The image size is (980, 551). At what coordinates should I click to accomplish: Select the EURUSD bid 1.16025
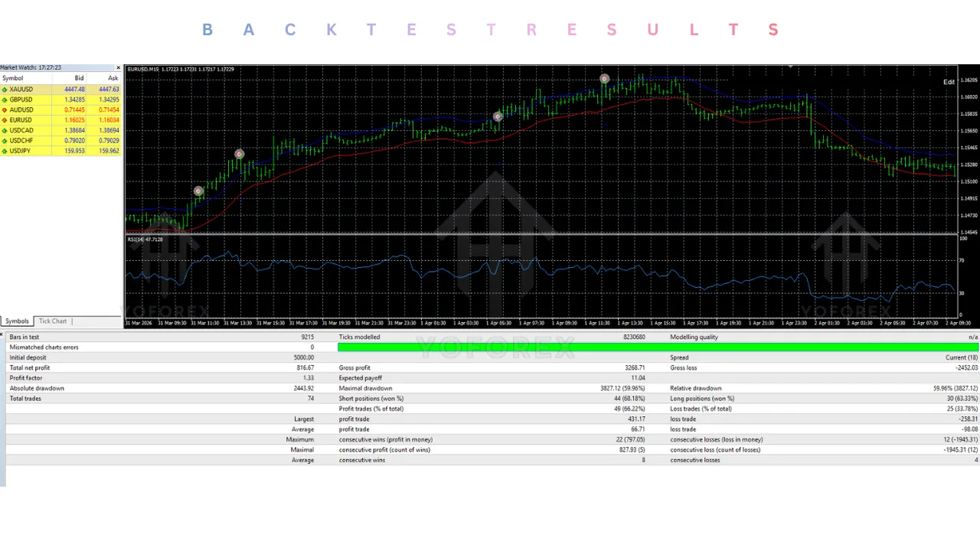[x=74, y=120]
